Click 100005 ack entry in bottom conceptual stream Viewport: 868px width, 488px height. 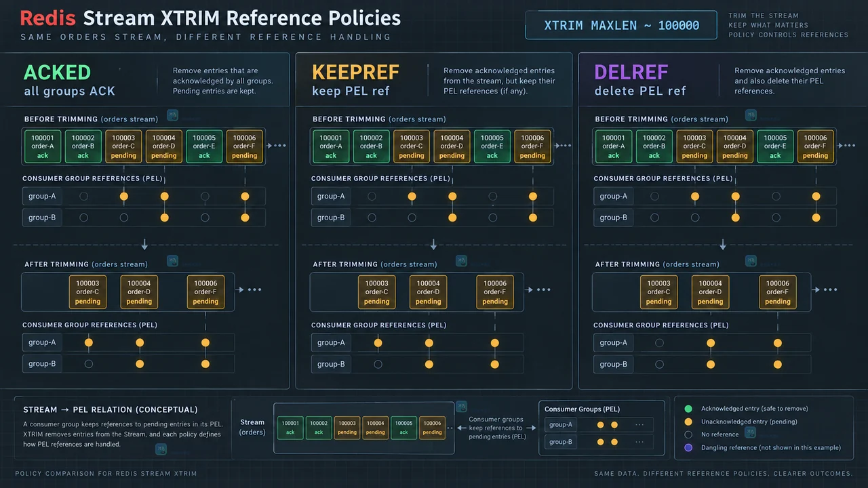click(x=403, y=428)
